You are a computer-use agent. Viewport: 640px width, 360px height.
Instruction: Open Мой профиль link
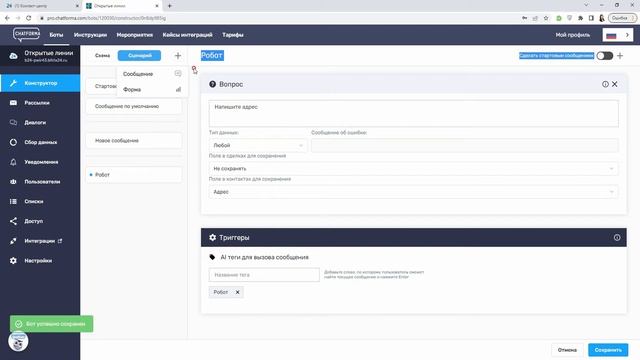click(572, 35)
